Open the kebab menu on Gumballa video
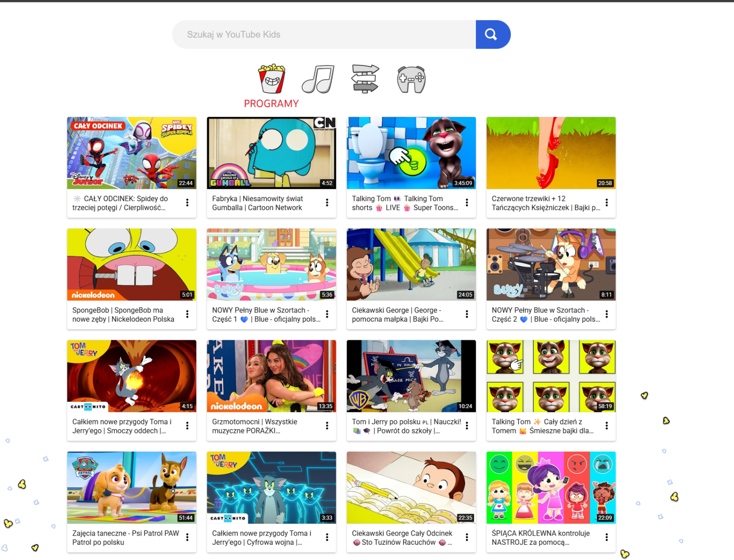734x560 pixels. pyautogui.click(x=327, y=202)
